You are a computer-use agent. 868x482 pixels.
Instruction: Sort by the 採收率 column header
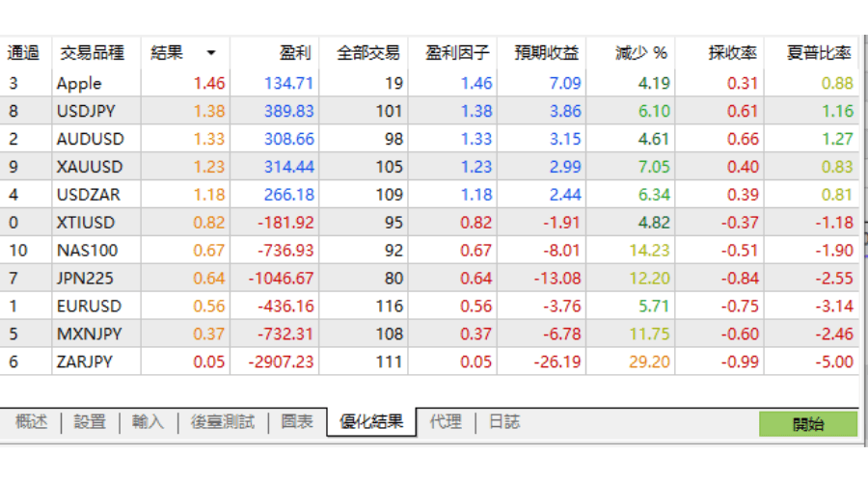point(720,53)
